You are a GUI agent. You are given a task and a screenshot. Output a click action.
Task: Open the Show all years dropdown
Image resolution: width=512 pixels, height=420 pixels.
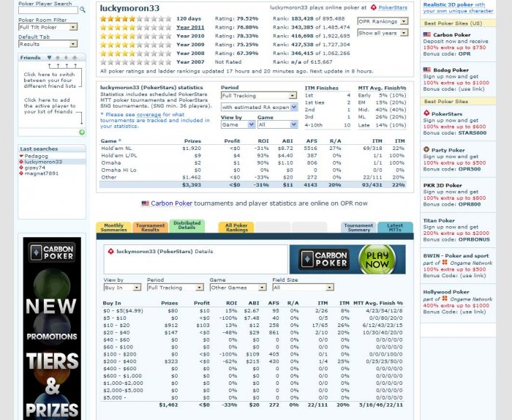coord(383,33)
